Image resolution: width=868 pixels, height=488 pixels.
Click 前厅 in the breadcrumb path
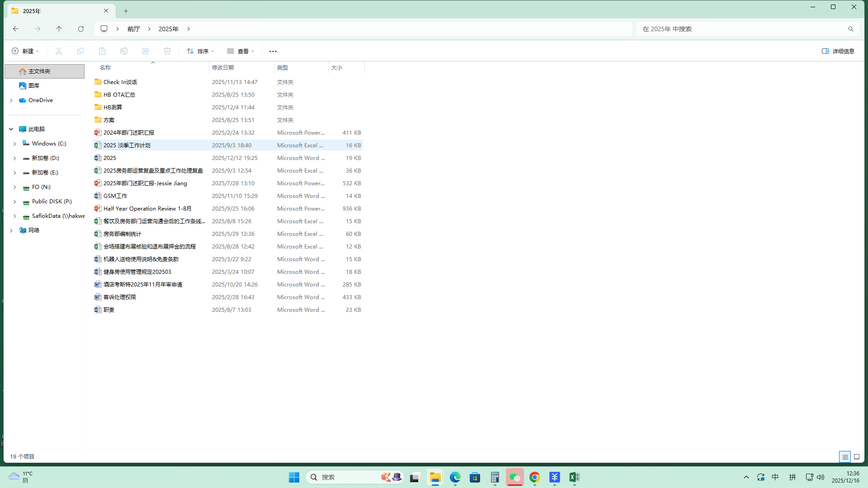tap(133, 29)
